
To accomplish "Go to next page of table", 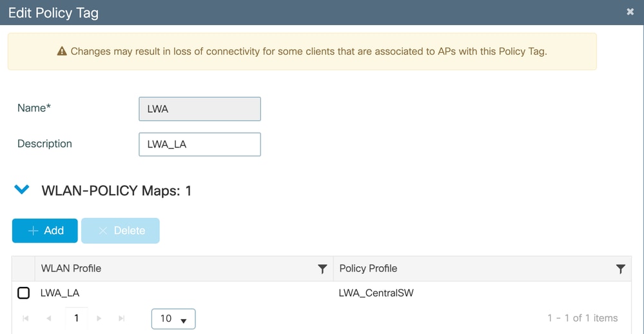I will coord(99,319).
